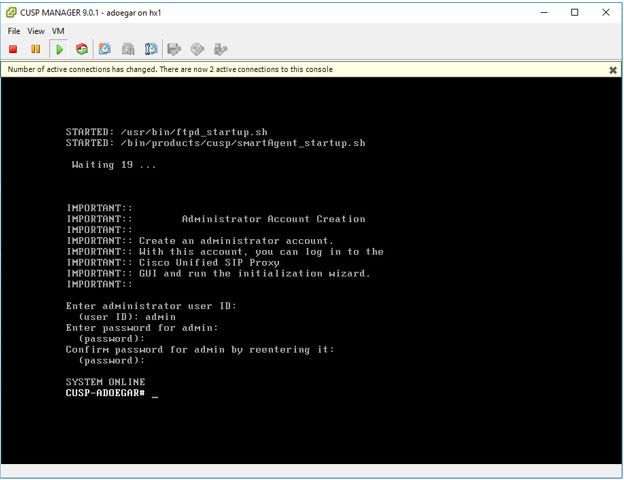
Task: Click the red Power Off stop icon
Action: 13,49
